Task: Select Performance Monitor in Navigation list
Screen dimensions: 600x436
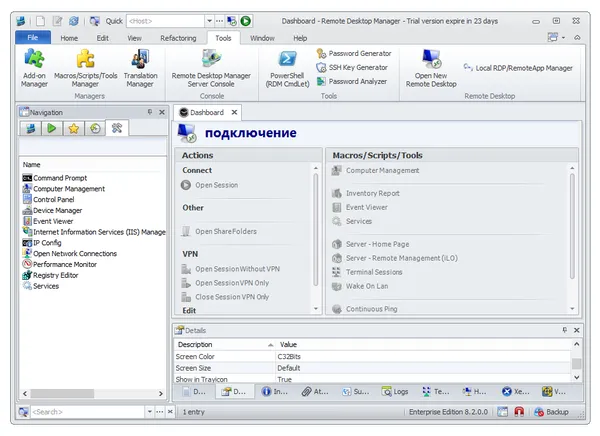Action: click(60, 264)
